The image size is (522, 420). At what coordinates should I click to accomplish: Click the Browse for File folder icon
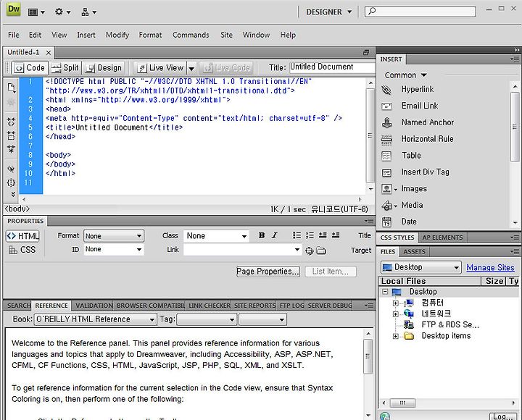click(x=321, y=251)
